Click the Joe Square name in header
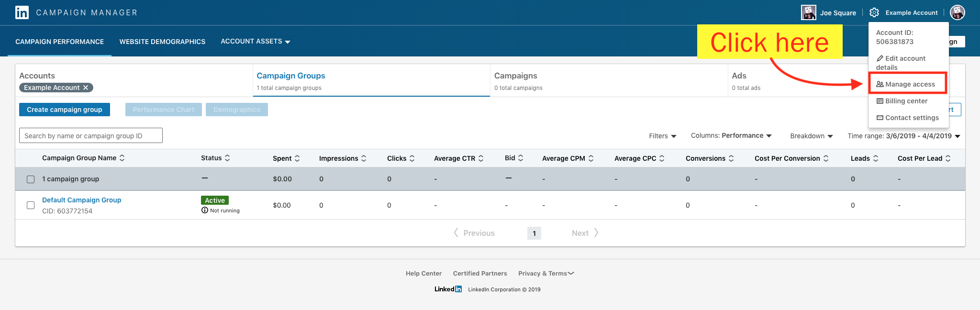This screenshot has height=310, width=980. pos(838,13)
